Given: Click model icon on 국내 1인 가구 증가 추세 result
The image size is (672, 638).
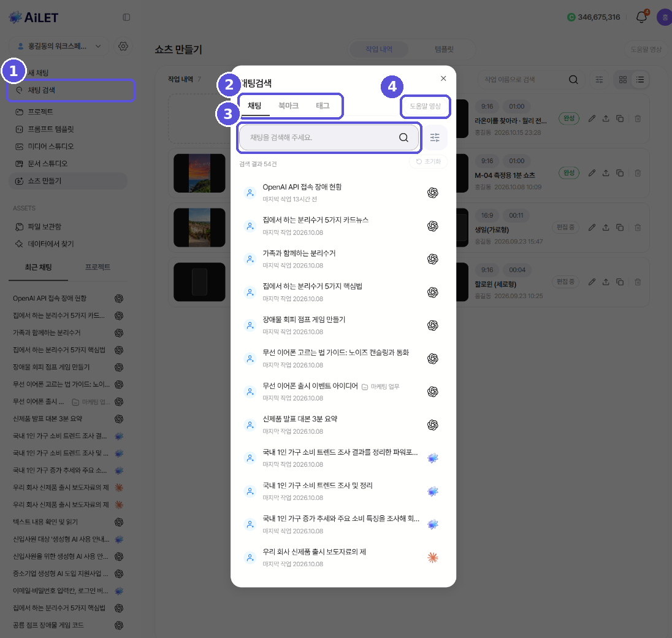Looking at the screenshot, I should tap(433, 525).
